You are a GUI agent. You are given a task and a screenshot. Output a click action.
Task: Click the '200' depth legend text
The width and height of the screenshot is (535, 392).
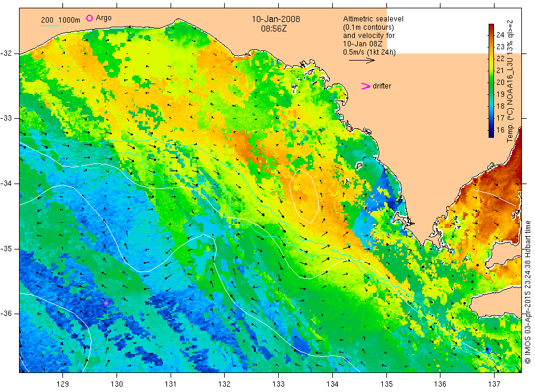click(x=47, y=20)
